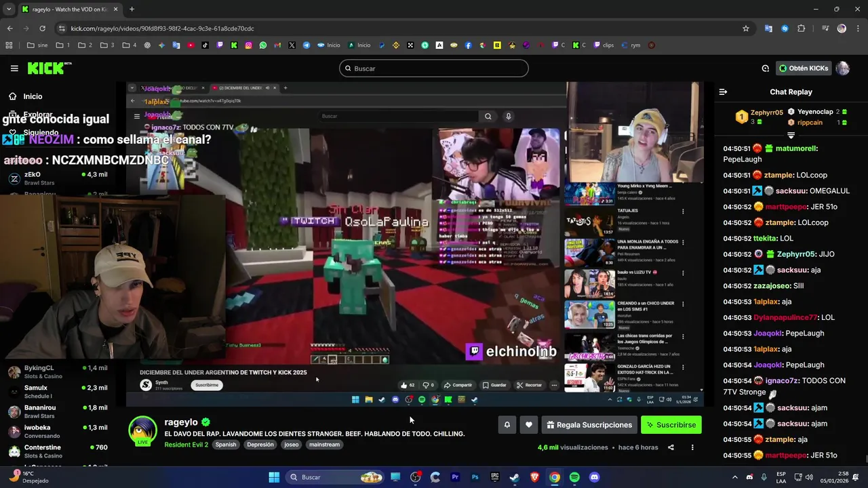Show hidden system tray icons

[x=734, y=477]
